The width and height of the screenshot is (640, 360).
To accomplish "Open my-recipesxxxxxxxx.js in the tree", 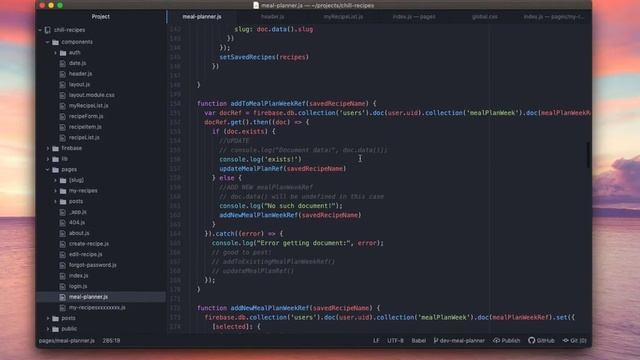I will [x=97, y=308].
